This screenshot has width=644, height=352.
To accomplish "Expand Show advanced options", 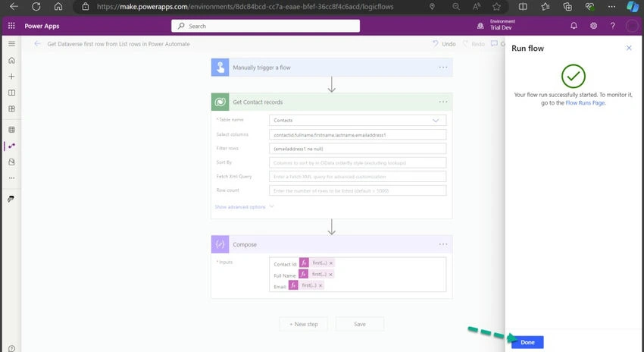I will [245, 207].
